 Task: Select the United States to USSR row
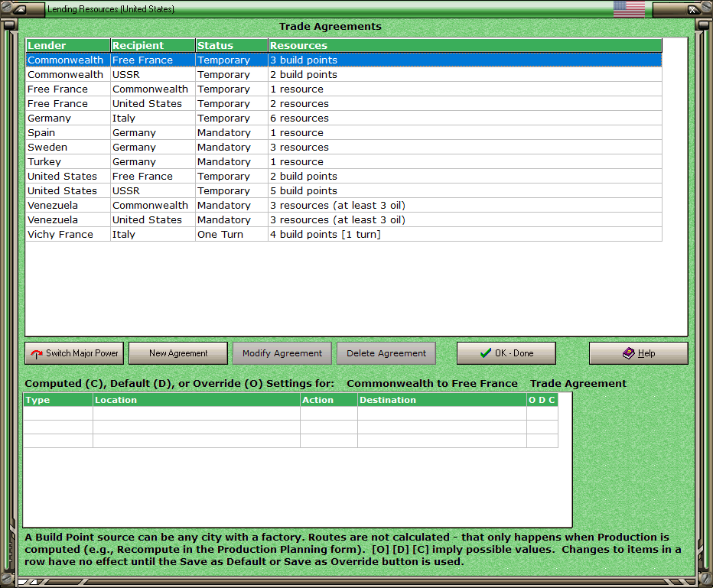tap(343, 191)
